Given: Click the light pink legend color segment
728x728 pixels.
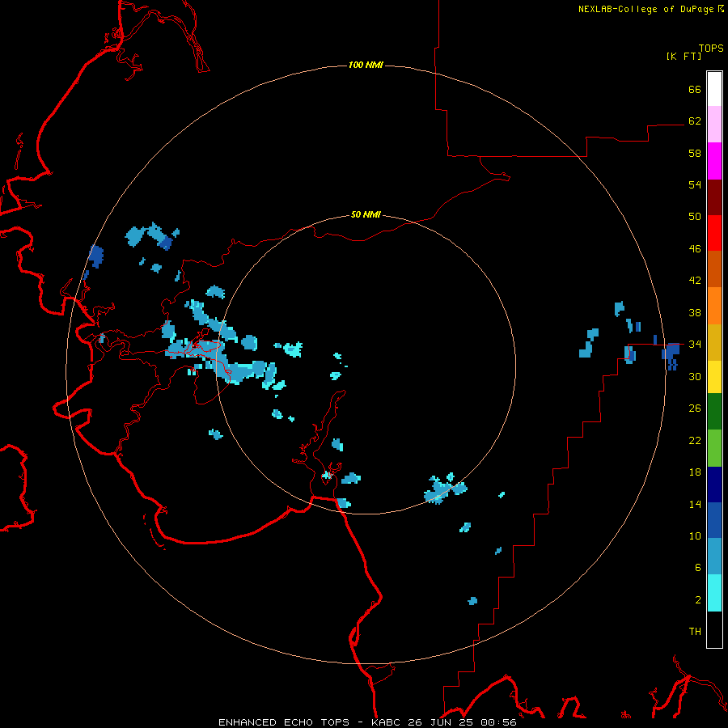Looking at the screenshot, I should [714, 125].
